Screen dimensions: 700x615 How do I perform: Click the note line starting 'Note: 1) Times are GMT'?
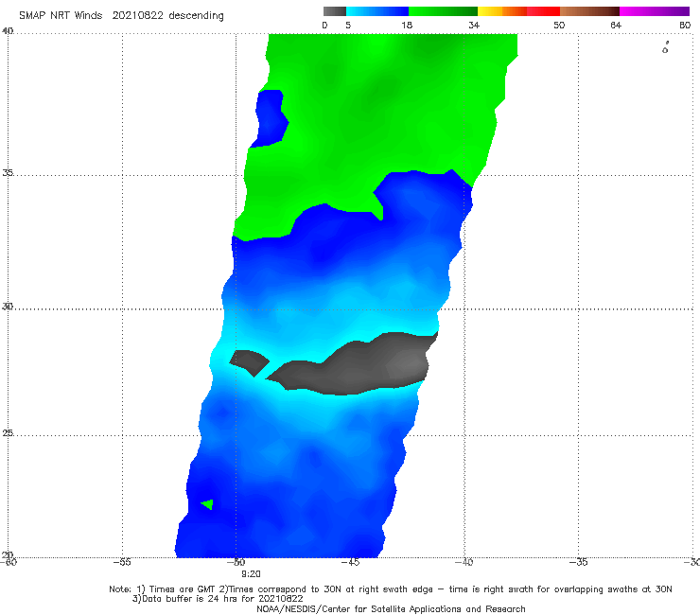(390, 589)
